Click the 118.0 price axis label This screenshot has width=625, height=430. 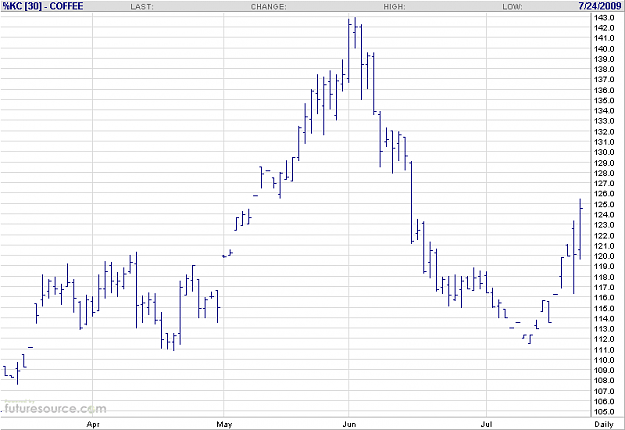pos(604,277)
